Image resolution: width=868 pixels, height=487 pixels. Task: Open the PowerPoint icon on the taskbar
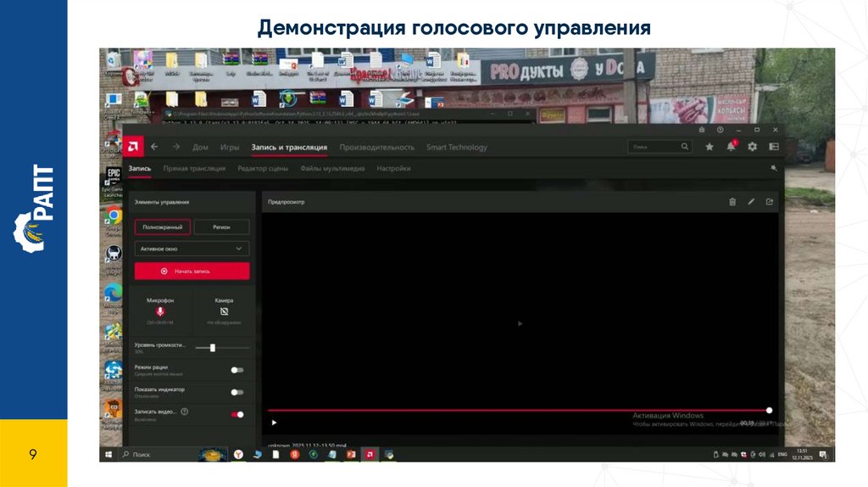click(x=350, y=454)
